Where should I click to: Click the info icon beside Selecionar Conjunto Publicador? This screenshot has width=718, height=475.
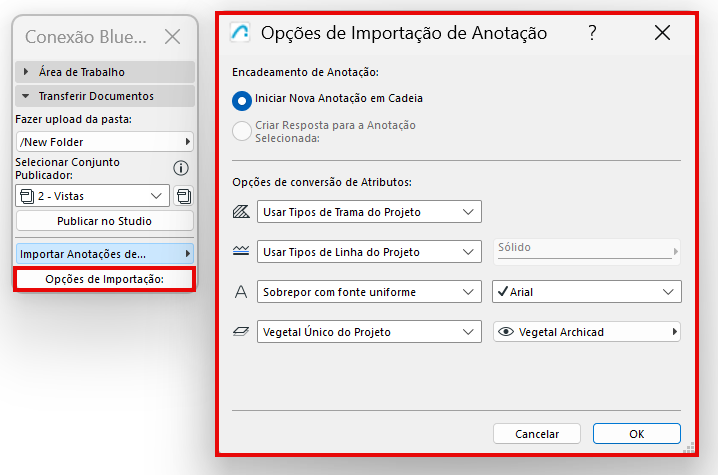[x=181, y=169]
